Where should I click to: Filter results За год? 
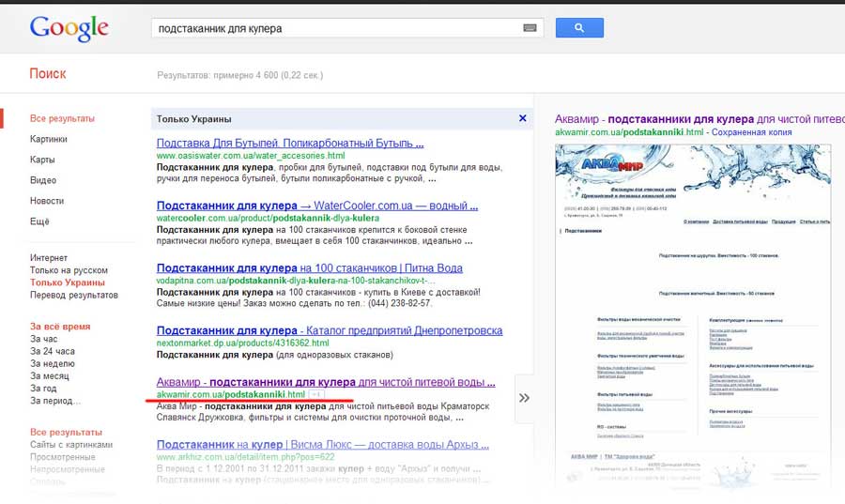(x=43, y=389)
